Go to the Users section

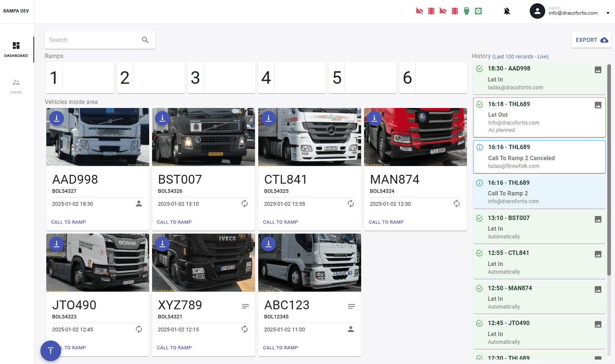pyautogui.click(x=16, y=86)
